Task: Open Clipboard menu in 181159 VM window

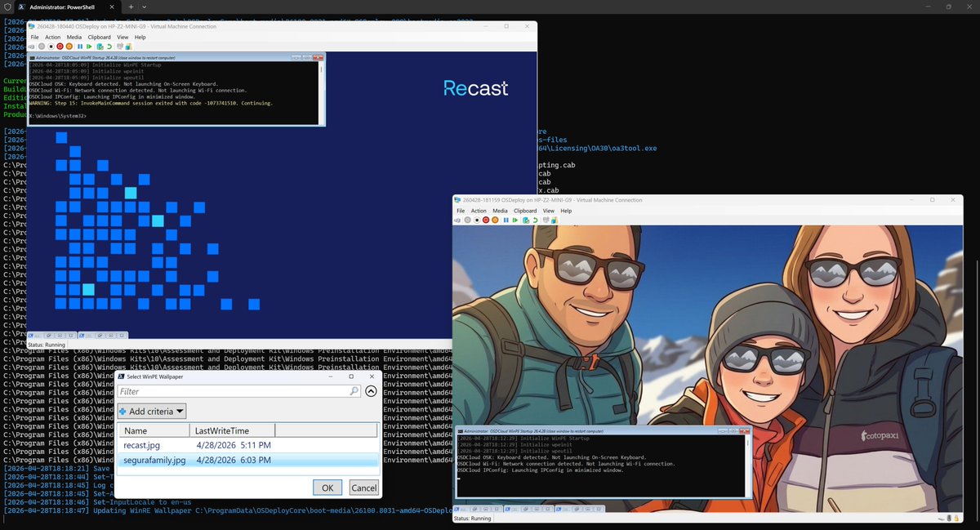Action: click(x=525, y=211)
